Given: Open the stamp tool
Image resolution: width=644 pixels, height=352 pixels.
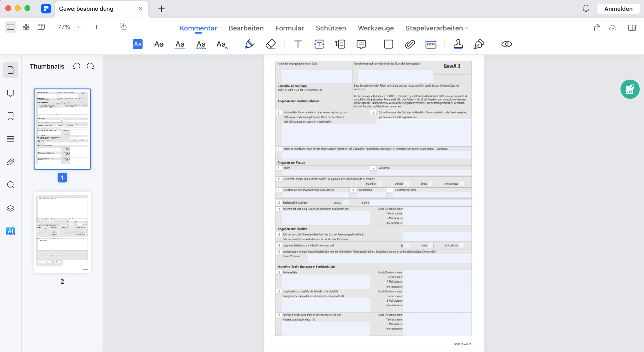Looking at the screenshot, I should click(458, 44).
